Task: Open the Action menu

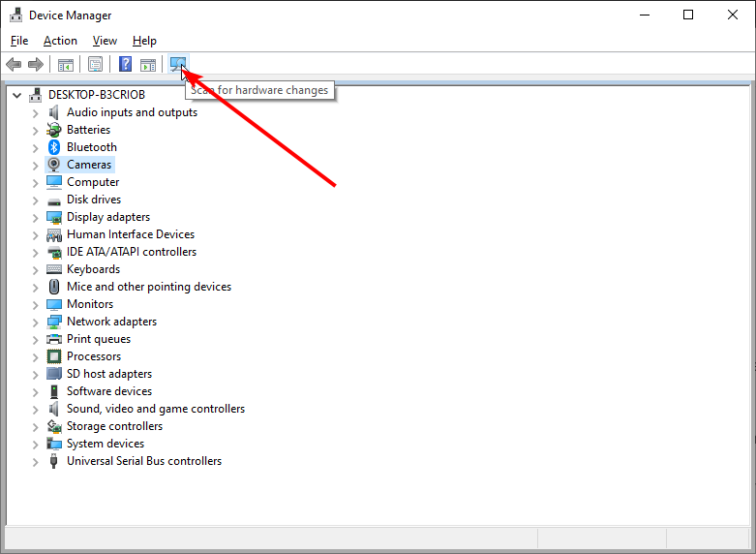Action: pos(60,41)
